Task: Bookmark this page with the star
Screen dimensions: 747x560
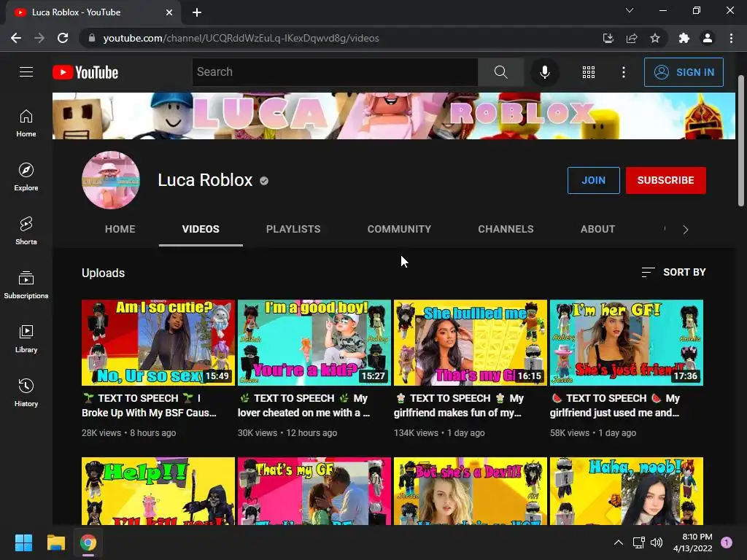Action: (655, 38)
